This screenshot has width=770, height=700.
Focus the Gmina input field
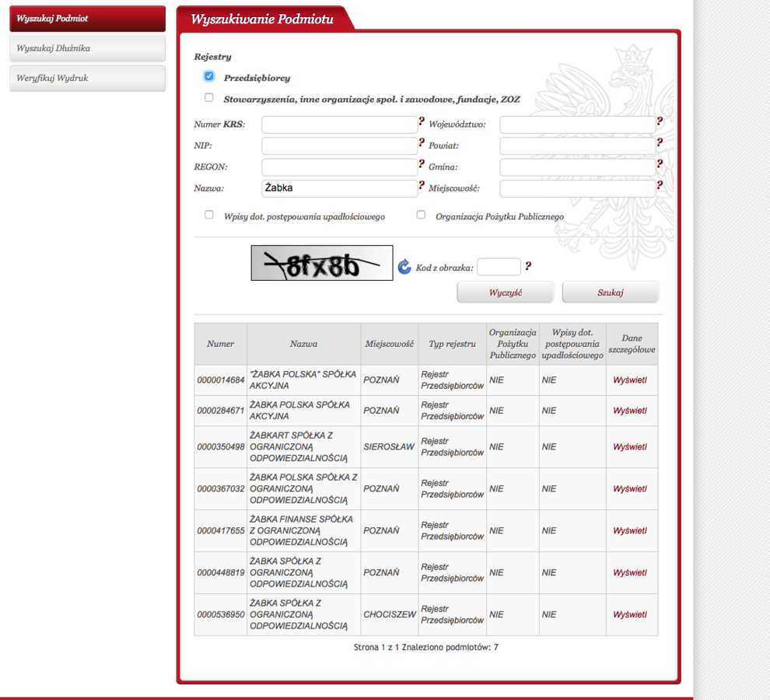pos(577,167)
